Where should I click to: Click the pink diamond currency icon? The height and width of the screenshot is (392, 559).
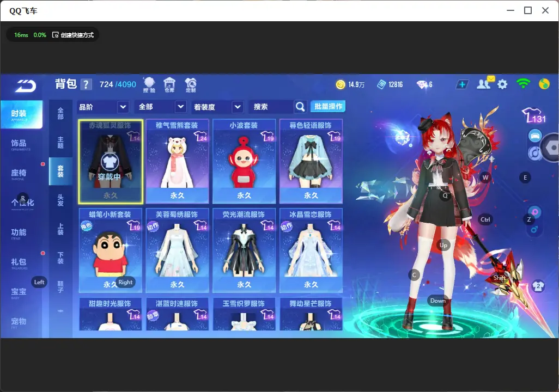(x=422, y=84)
